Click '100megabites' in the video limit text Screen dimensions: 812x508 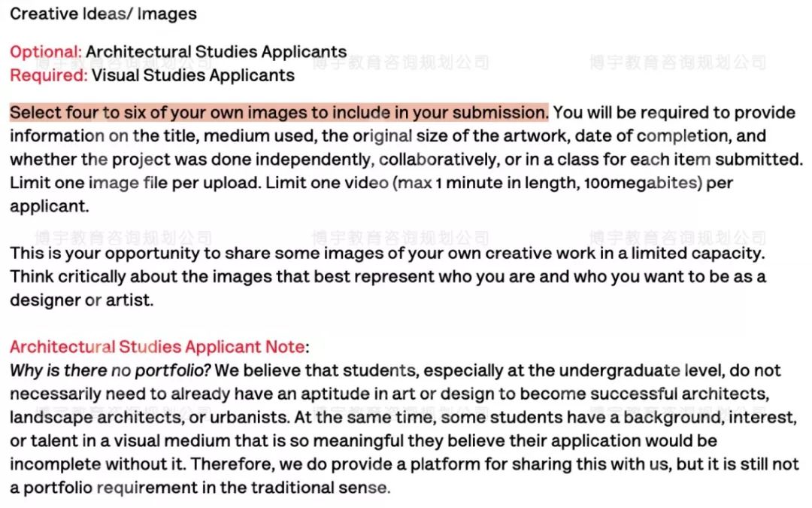coord(643,183)
